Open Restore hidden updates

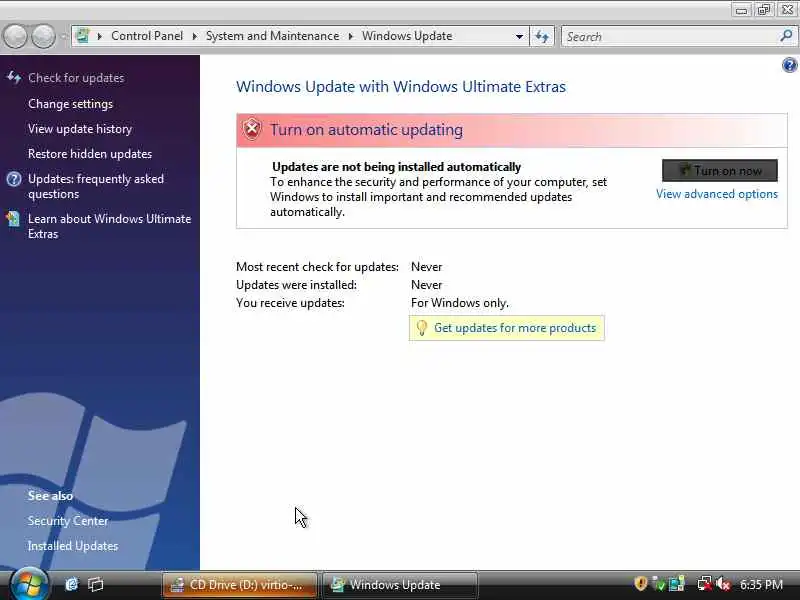click(x=90, y=154)
